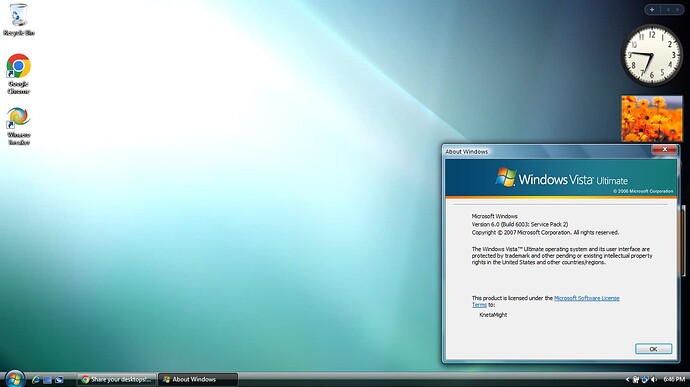Switch to Share your desktops Chrome taskbar item

coord(117,380)
